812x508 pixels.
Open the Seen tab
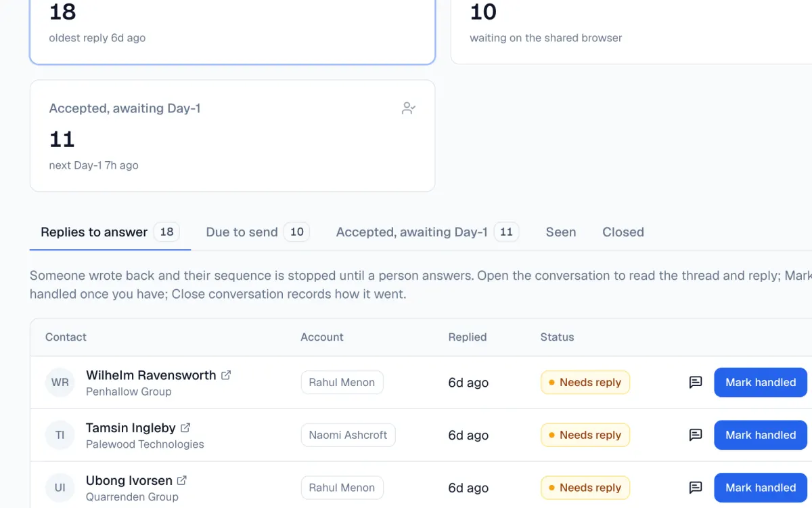tap(561, 232)
